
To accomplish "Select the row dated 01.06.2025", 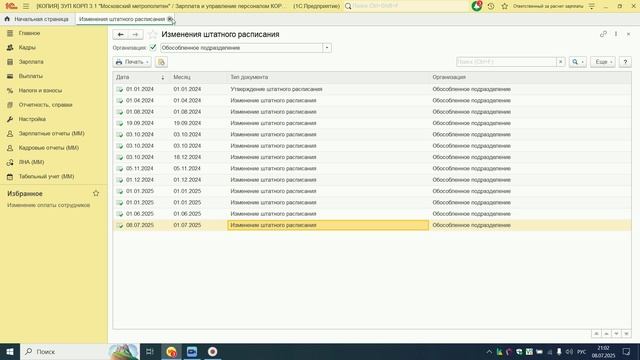I will (372, 214).
